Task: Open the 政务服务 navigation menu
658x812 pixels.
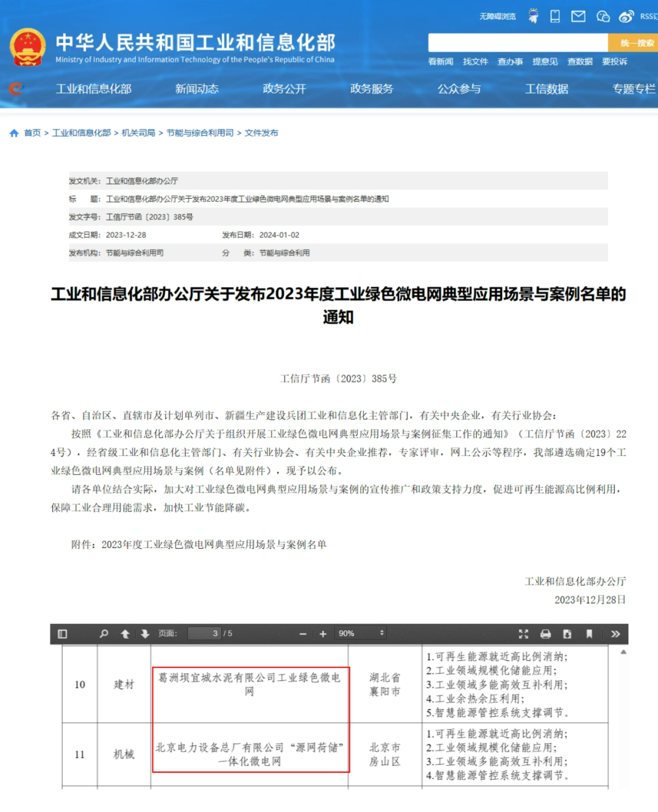Action: click(372, 89)
